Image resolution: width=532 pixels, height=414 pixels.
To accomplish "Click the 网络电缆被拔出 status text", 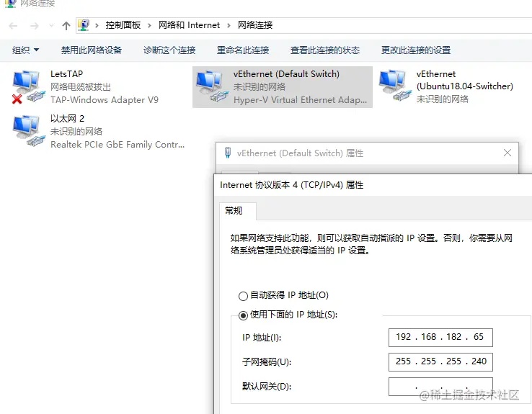I will tap(81, 86).
